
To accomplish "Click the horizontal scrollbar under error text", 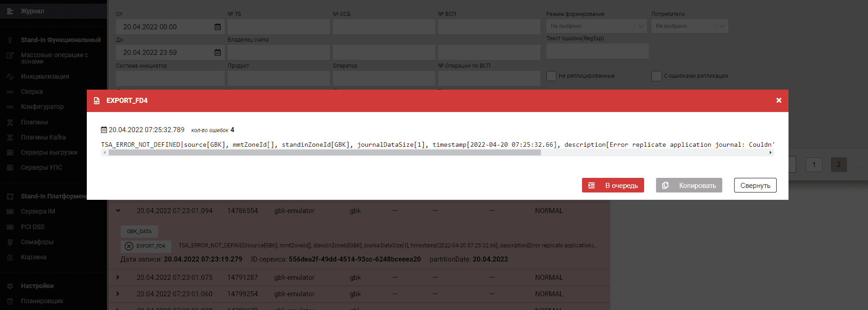I will click(324, 153).
